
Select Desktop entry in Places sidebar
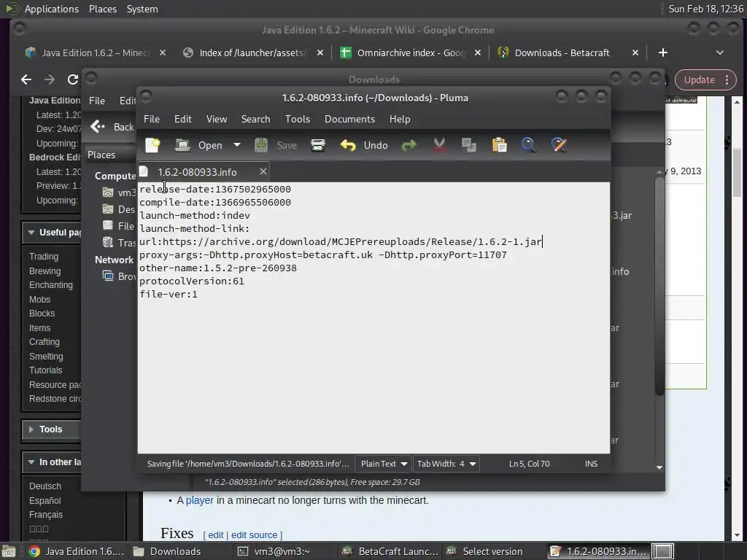119,209
